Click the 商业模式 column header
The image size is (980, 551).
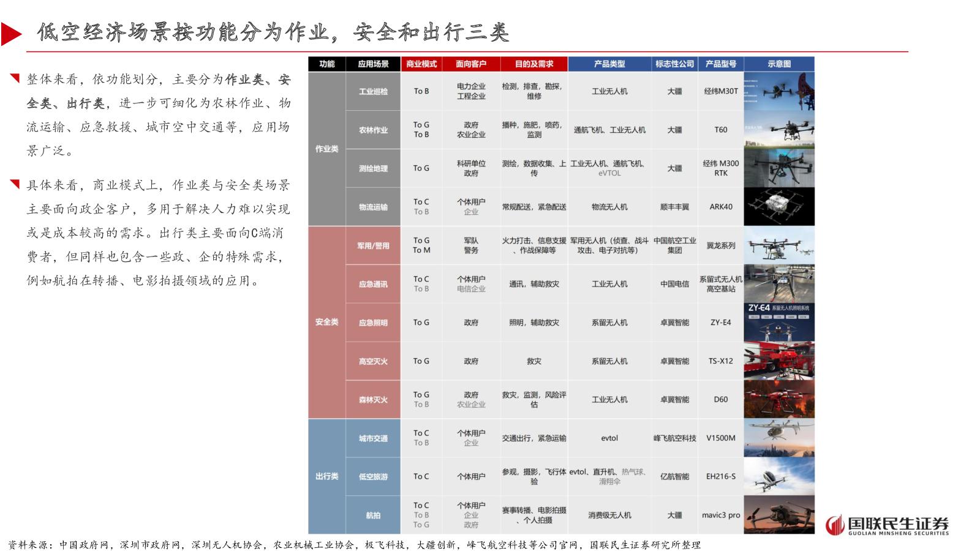[x=421, y=64]
